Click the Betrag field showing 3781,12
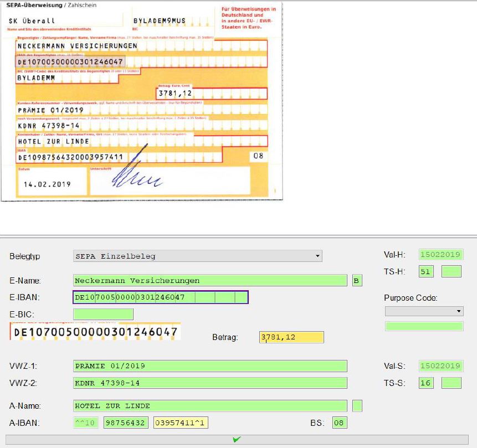This screenshot has width=477, height=448. coord(291,337)
